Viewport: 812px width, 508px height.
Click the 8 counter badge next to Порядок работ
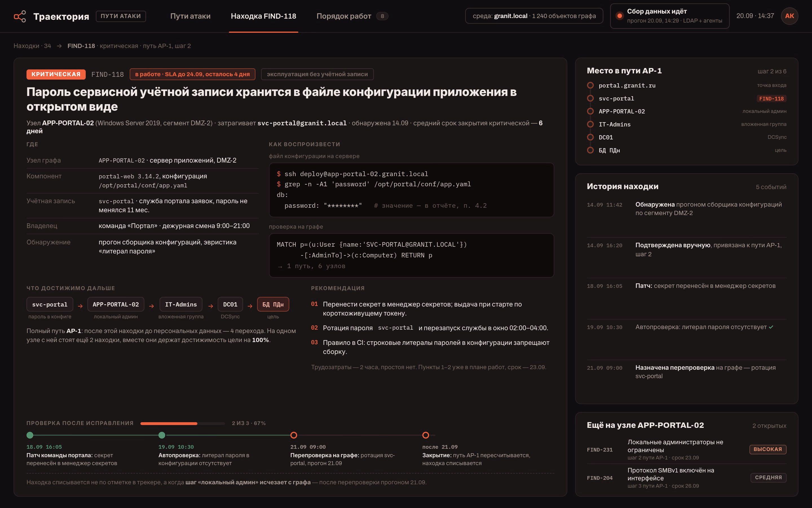click(382, 16)
